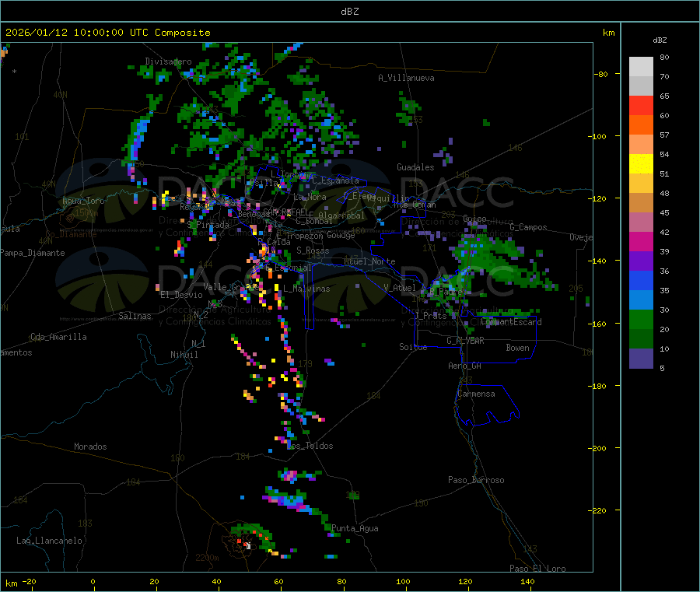Click the 60 dBZ orange legend swatch
Screen dimensions: 700x592
[641, 125]
